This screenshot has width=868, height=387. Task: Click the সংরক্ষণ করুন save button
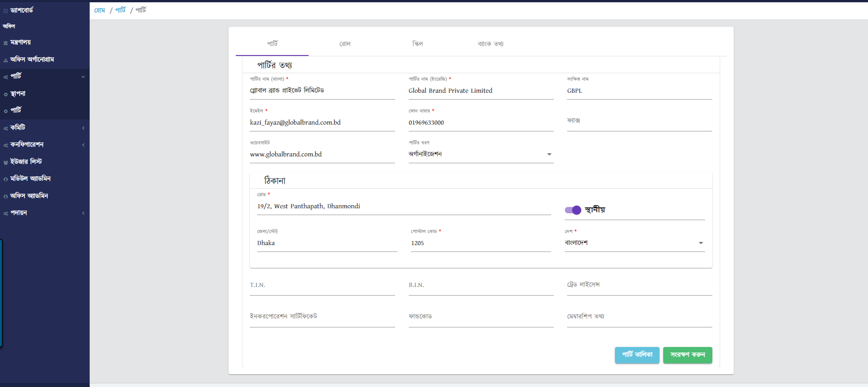pos(687,355)
